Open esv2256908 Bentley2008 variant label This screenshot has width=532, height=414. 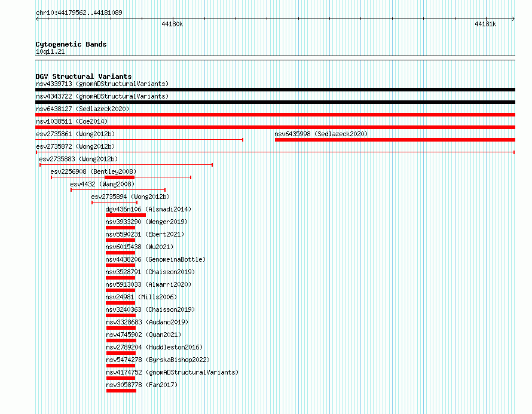(93, 171)
